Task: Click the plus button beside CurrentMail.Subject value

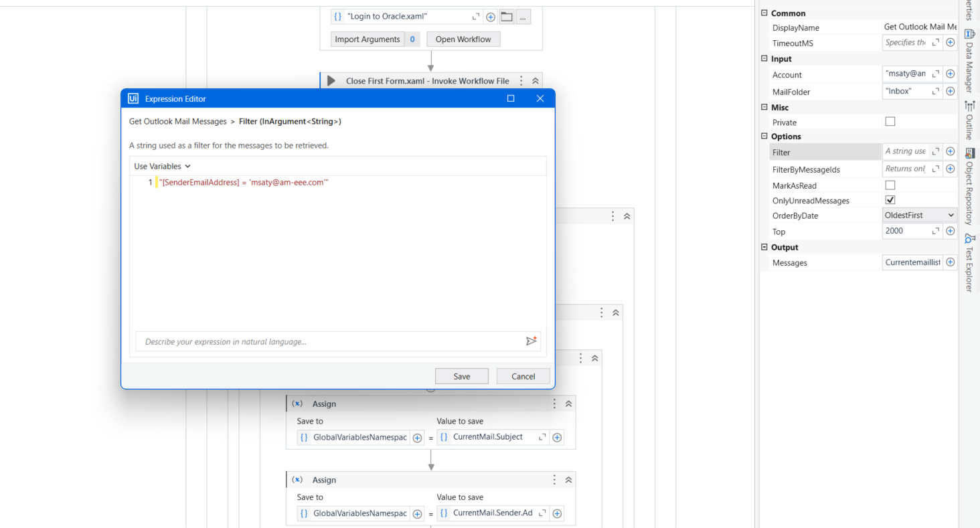Action: [x=557, y=438]
